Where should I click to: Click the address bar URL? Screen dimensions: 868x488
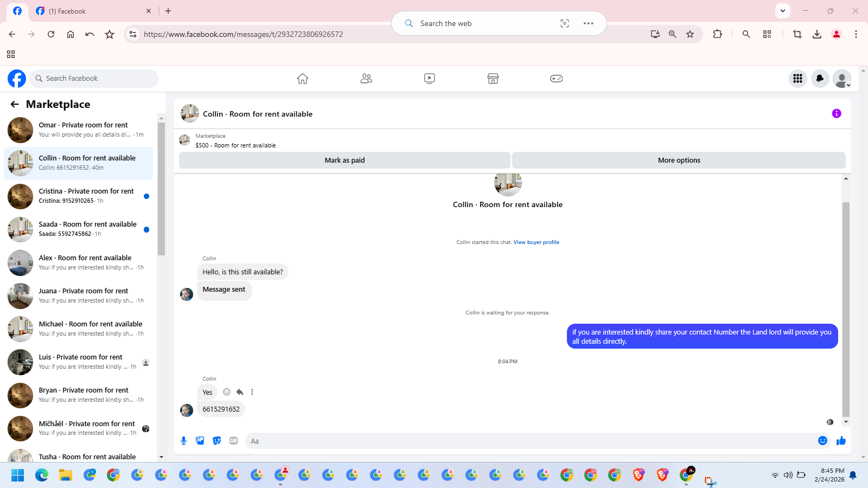243,34
